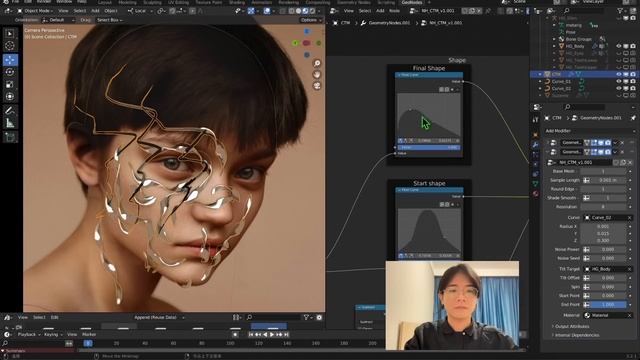Pick the Annotate pencil tool

(10, 111)
